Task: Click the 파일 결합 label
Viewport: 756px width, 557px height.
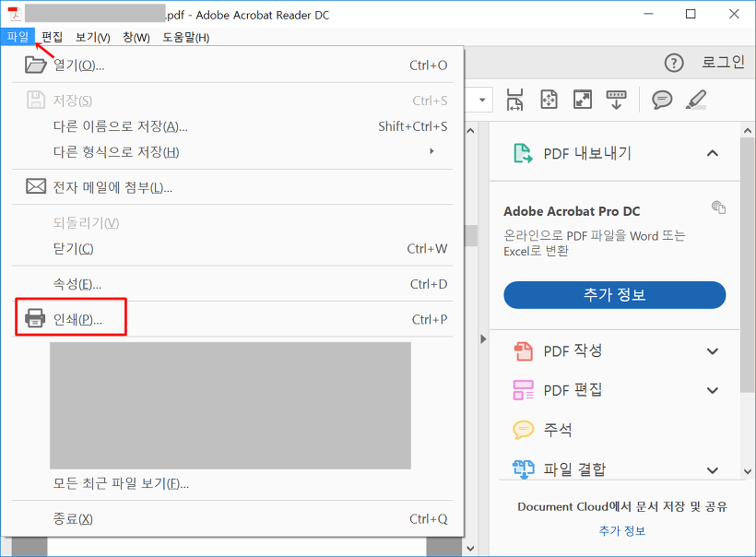Action: (574, 469)
